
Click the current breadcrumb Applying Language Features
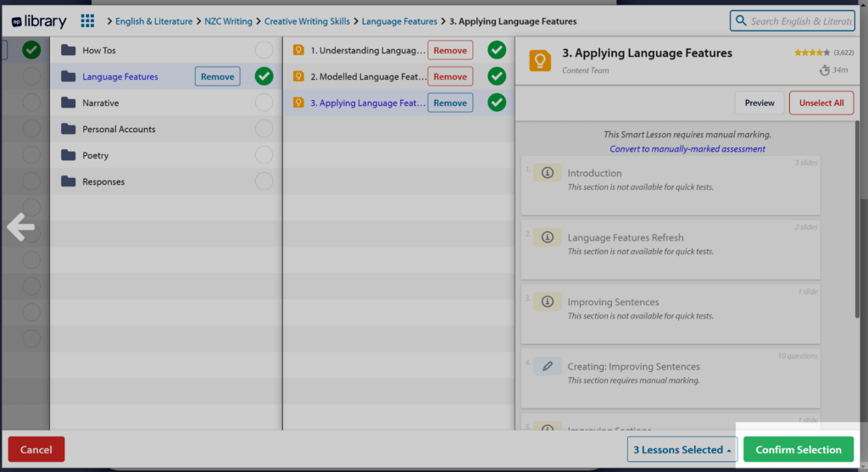pos(513,21)
